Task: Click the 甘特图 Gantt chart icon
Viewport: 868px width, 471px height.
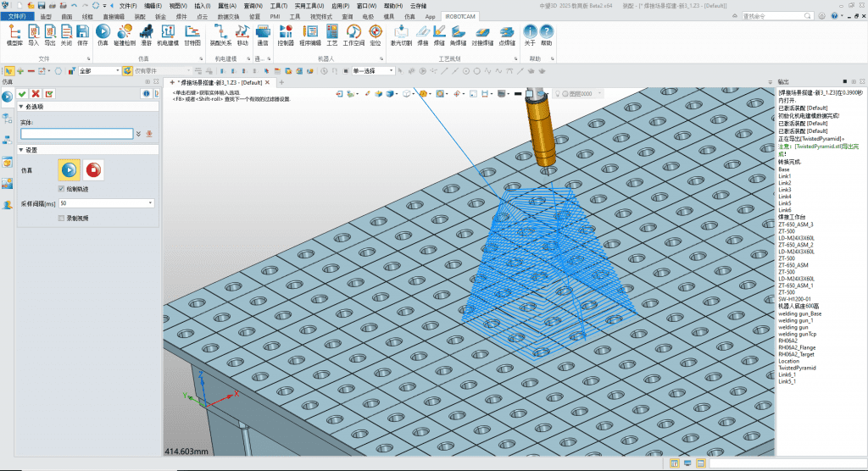Action: click(x=192, y=35)
